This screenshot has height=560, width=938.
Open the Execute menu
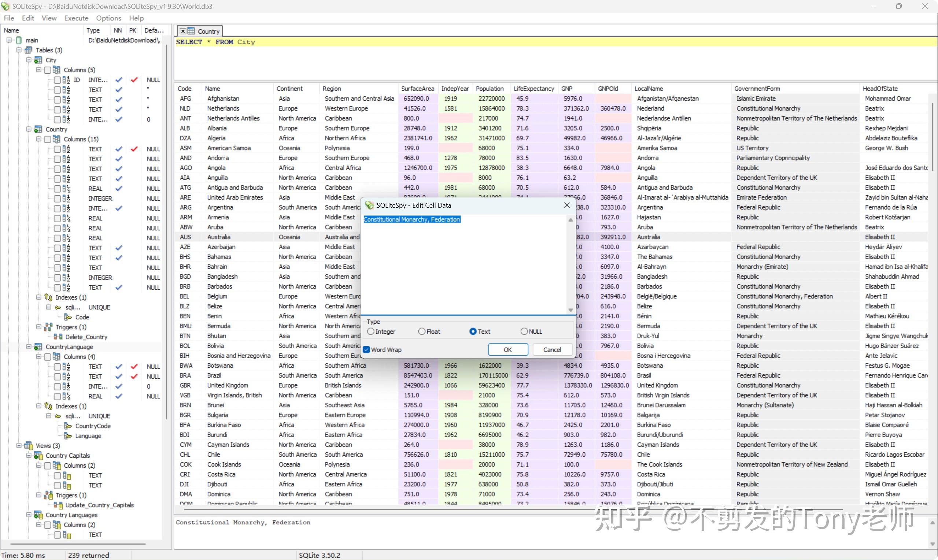tap(76, 18)
